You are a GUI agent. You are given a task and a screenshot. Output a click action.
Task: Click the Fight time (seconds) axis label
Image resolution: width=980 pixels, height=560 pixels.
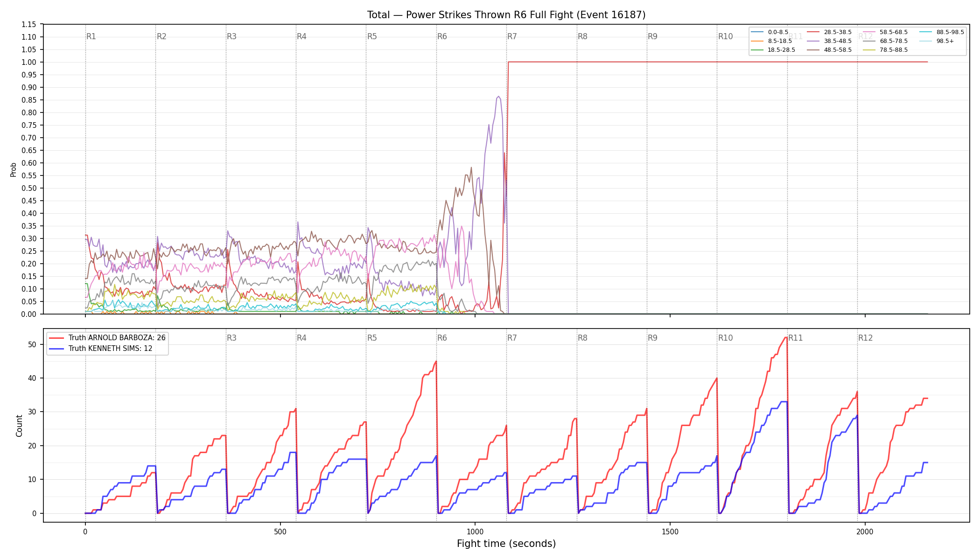(x=506, y=544)
